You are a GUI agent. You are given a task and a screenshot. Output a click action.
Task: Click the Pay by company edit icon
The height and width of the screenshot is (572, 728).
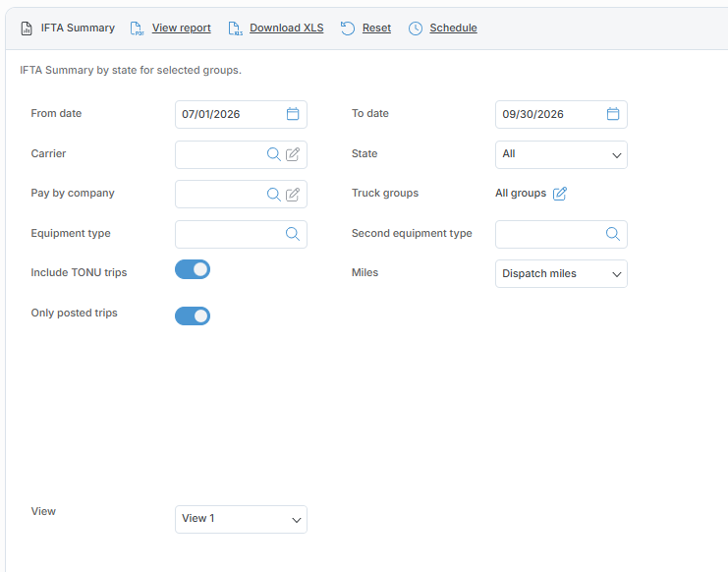point(293,194)
